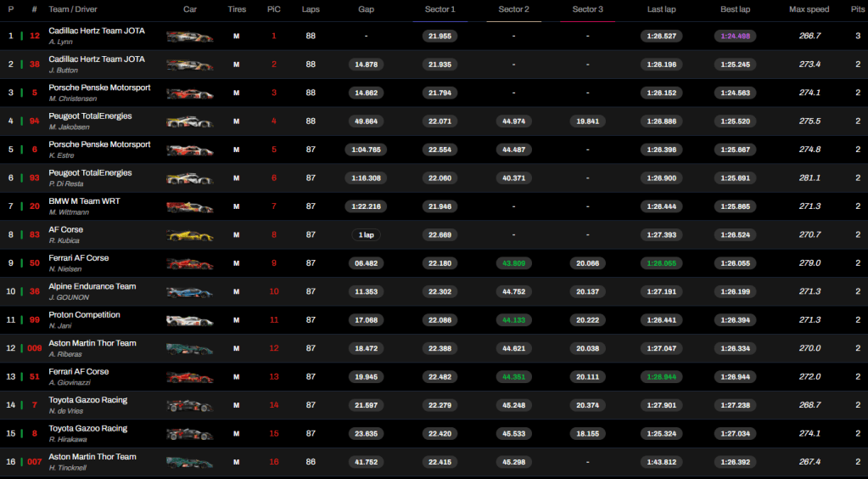Click max speed value 266.7
The image size is (868, 479).
(x=809, y=36)
